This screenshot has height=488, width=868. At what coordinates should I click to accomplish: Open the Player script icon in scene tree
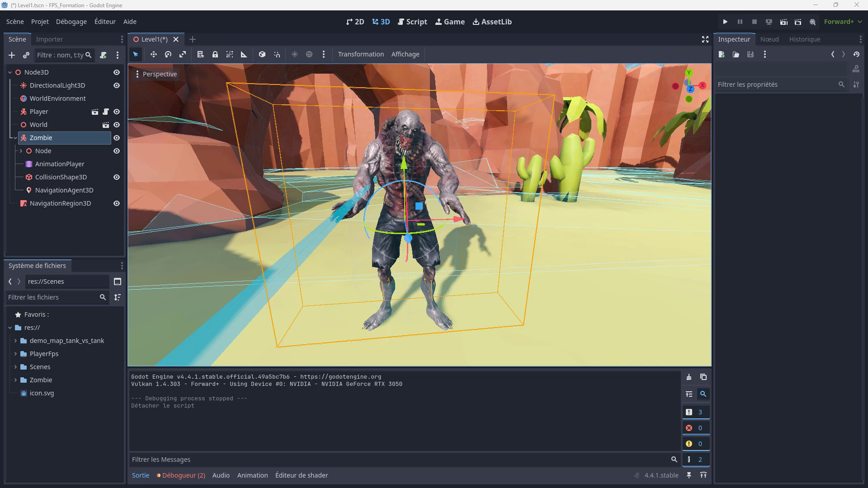(106, 112)
